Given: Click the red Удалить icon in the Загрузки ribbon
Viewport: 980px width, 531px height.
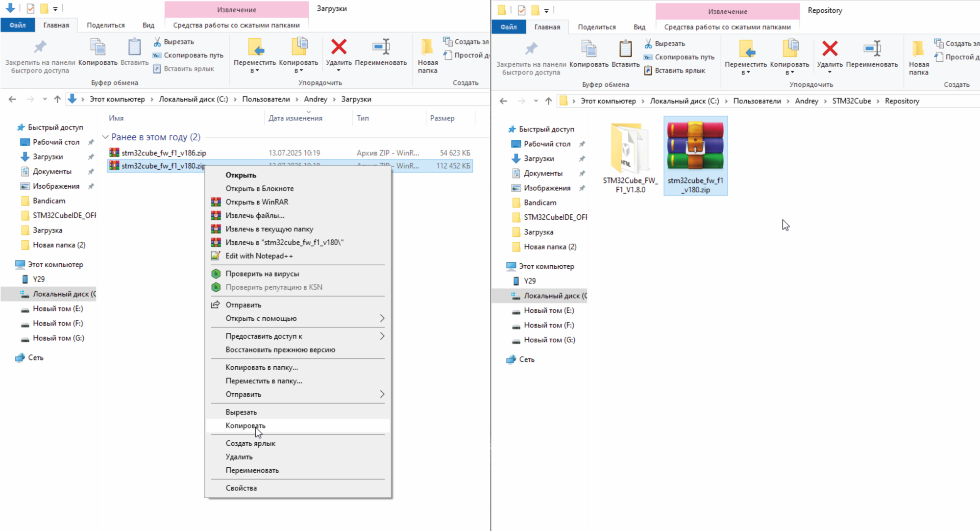Looking at the screenshot, I should pos(339,47).
